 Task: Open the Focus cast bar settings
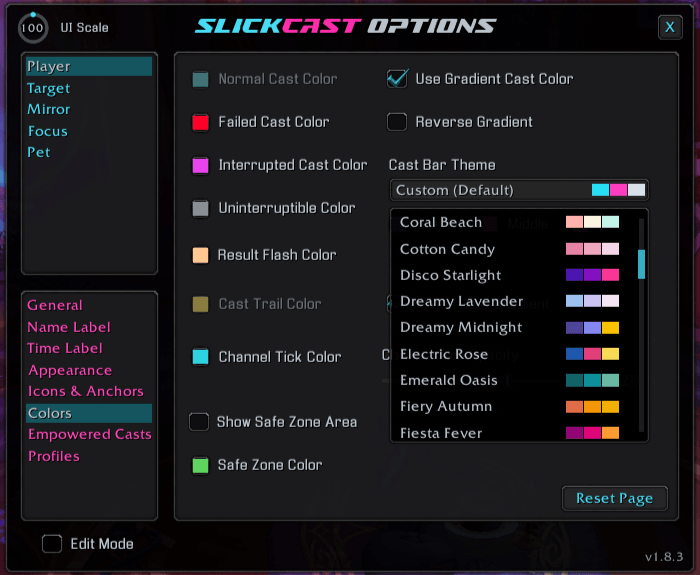point(89,131)
